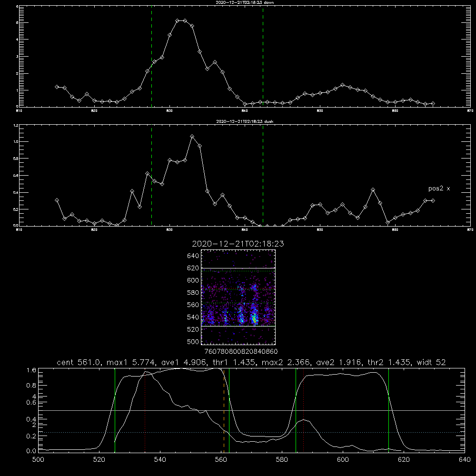Click the '0.8' y-axis label on the bottom plot
Viewport: 476px width, 476px height.
point(31,386)
